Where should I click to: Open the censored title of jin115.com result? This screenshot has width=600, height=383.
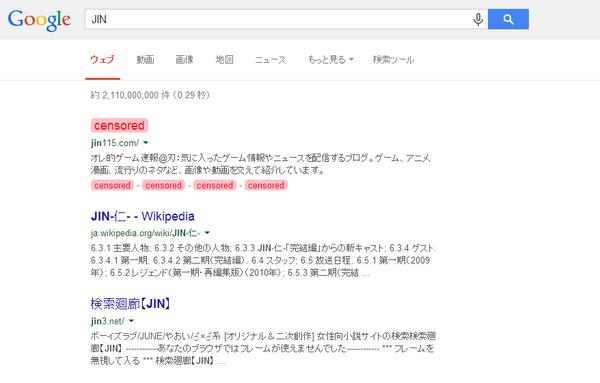(119, 125)
